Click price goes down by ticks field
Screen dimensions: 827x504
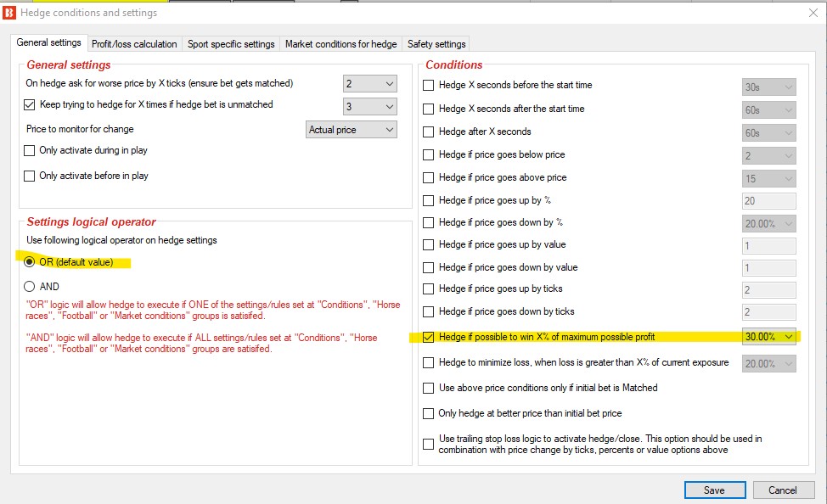pyautogui.click(x=769, y=312)
